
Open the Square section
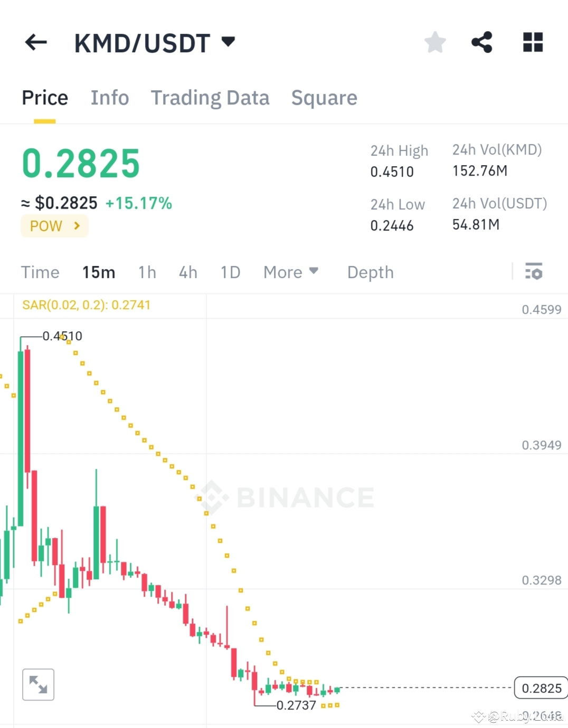pos(324,98)
